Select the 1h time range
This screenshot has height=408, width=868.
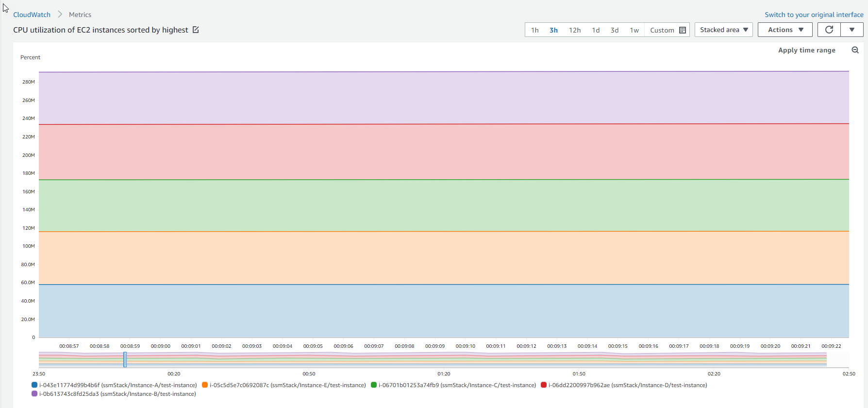[x=535, y=30]
